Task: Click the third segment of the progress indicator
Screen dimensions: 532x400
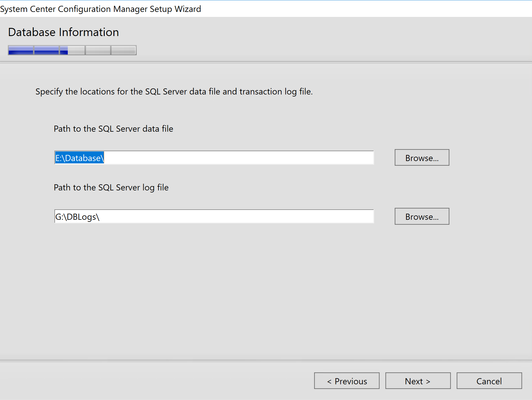Action: [72, 50]
